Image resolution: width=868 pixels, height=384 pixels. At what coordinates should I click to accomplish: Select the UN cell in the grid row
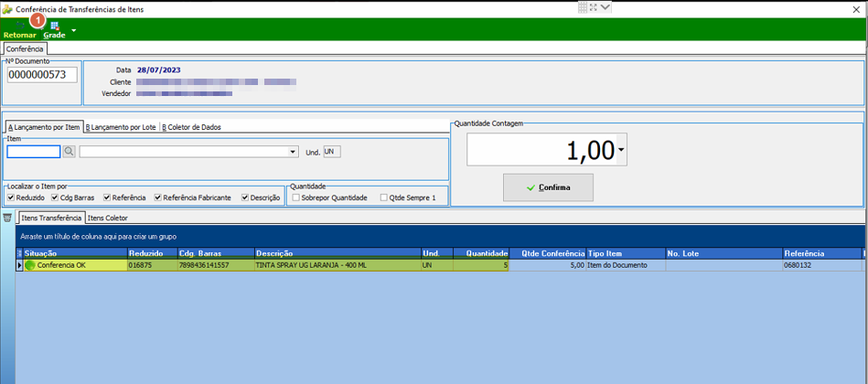point(437,265)
